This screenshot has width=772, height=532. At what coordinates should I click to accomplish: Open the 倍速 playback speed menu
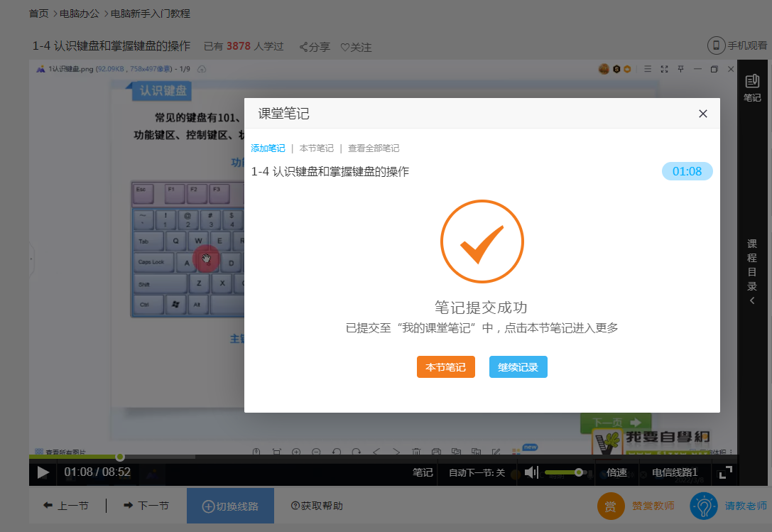click(616, 472)
